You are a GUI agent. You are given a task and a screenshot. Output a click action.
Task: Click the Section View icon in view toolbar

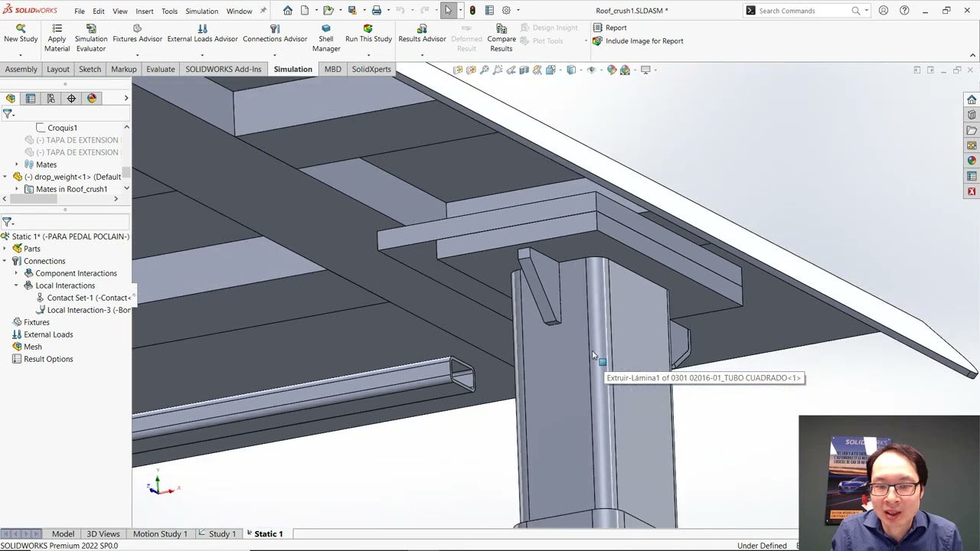click(524, 70)
